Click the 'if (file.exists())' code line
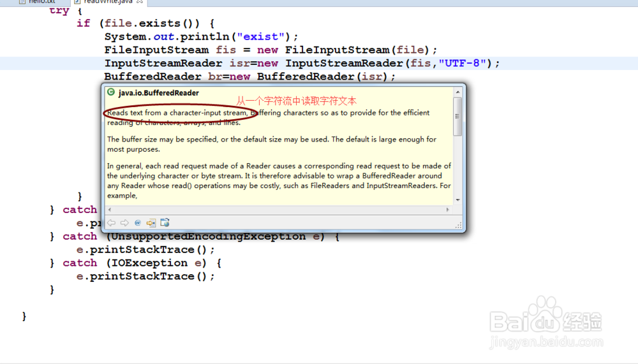 [x=145, y=23]
